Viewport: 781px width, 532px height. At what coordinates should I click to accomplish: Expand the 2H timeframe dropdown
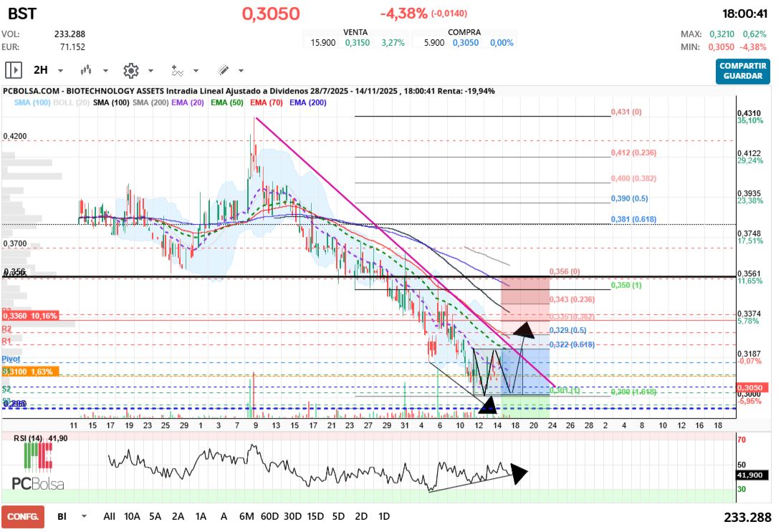pyautogui.click(x=60, y=70)
